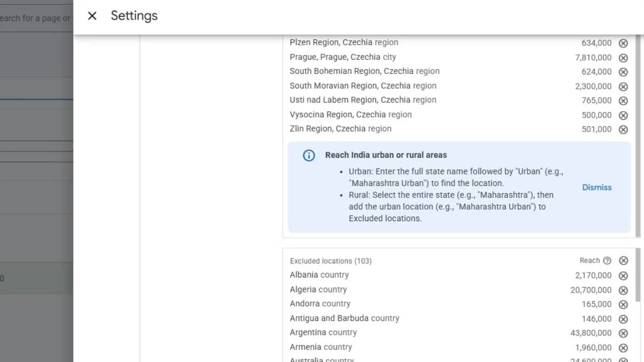Click the info icon in India tip
644x362 pixels.
click(309, 155)
